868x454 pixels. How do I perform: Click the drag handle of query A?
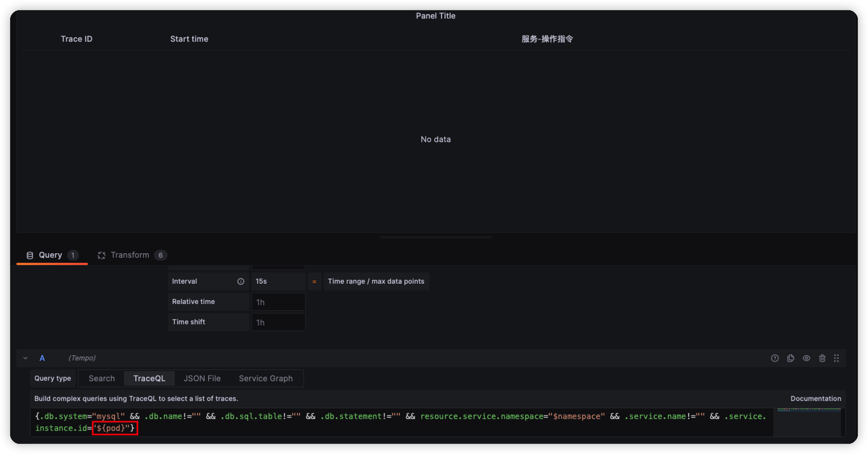tap(836, 358)
